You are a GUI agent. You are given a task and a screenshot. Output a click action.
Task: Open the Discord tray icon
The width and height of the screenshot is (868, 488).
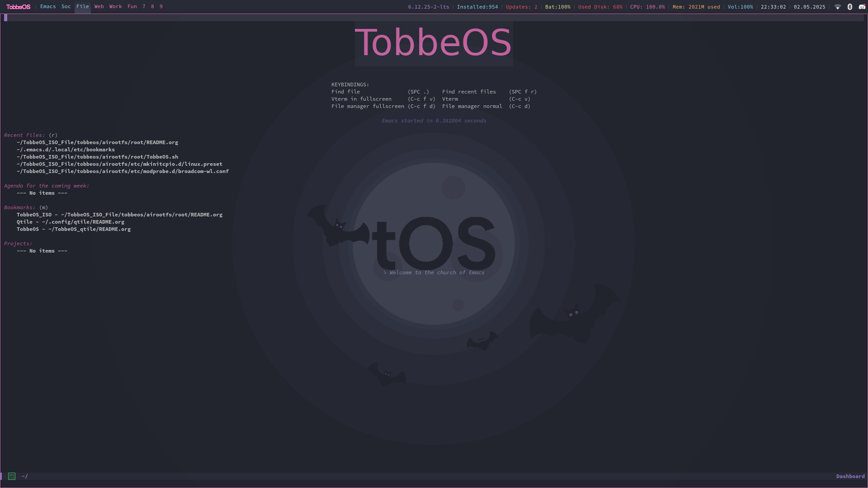862,7
